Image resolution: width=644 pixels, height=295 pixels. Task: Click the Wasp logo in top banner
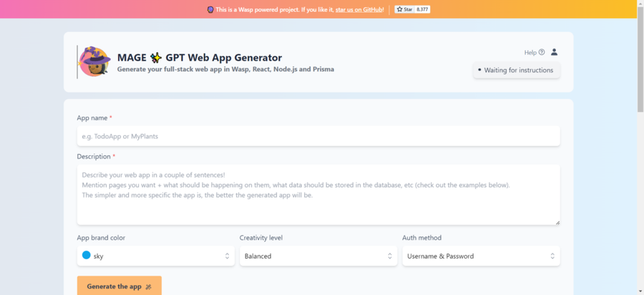pos(210,10)
